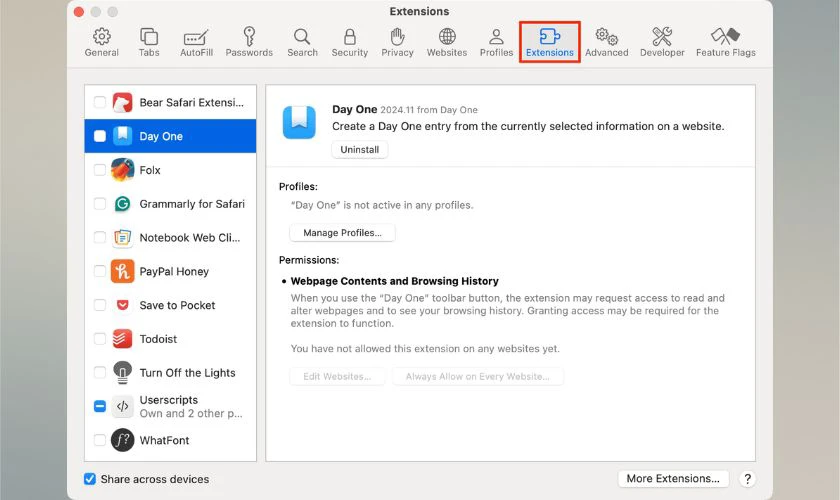Toggle the Folx extension checkbox
This screenshot has width=840, height=500.
[x=100, y=170]
